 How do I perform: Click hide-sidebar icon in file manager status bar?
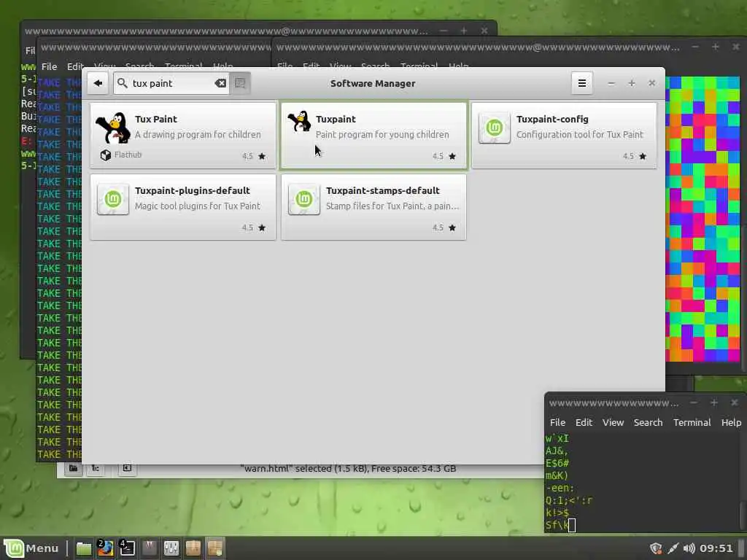point(127,468)
